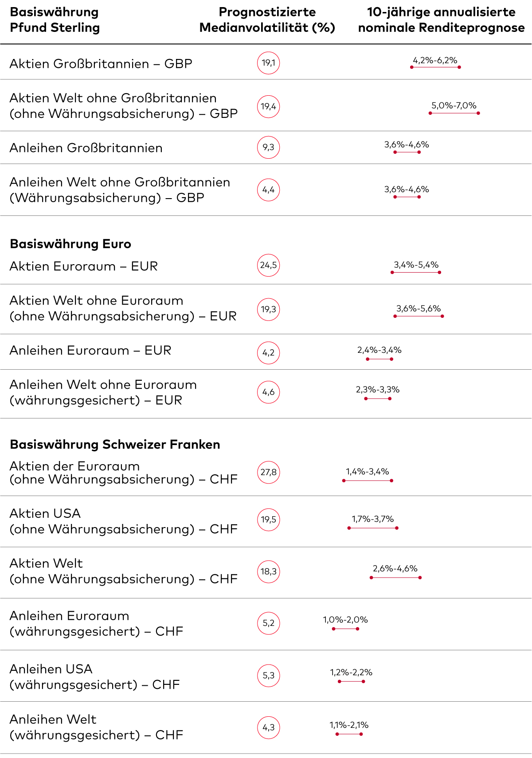Select the Aktien Großbritannien – GBP row label

click(x=101, y=64)
